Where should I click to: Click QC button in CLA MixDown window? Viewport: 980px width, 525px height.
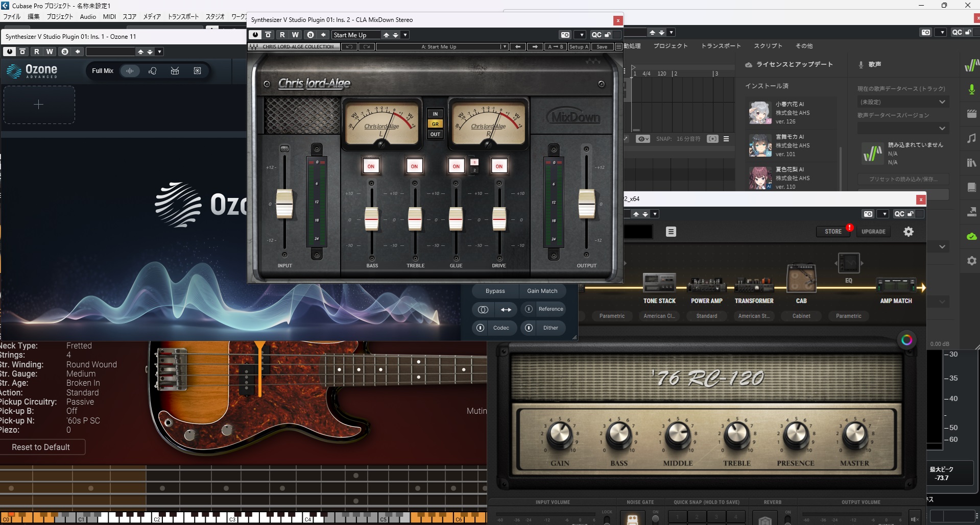[x=596, y=35]
